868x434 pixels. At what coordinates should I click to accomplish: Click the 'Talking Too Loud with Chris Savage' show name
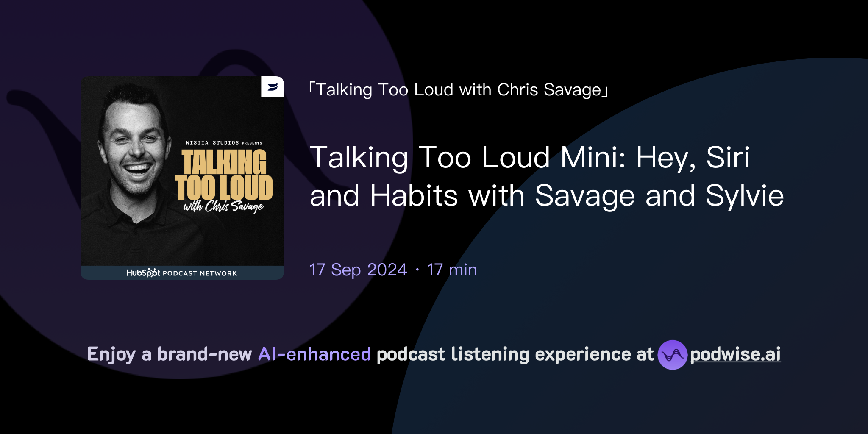(459, 89)
